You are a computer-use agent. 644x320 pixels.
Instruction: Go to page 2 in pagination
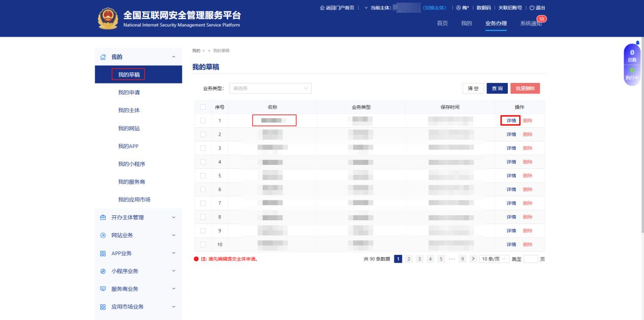(409, 259)
